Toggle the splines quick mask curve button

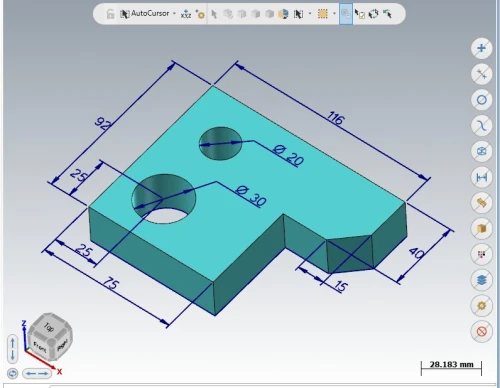click(481, 125)
